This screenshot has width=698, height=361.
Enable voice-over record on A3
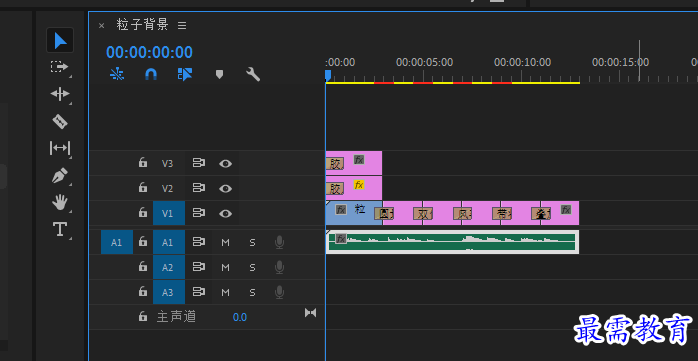pos(279,292)
